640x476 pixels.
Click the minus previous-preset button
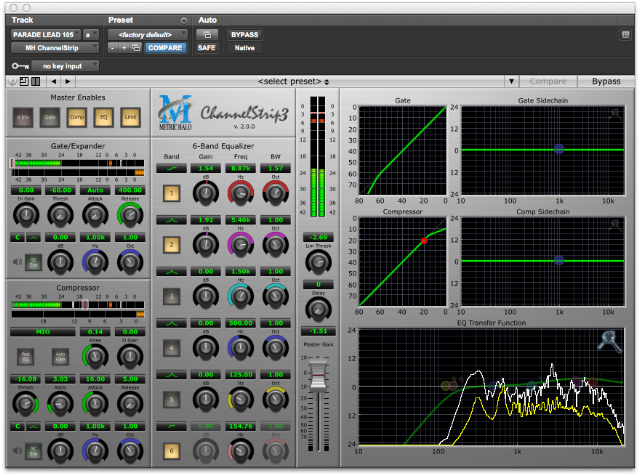113,48
